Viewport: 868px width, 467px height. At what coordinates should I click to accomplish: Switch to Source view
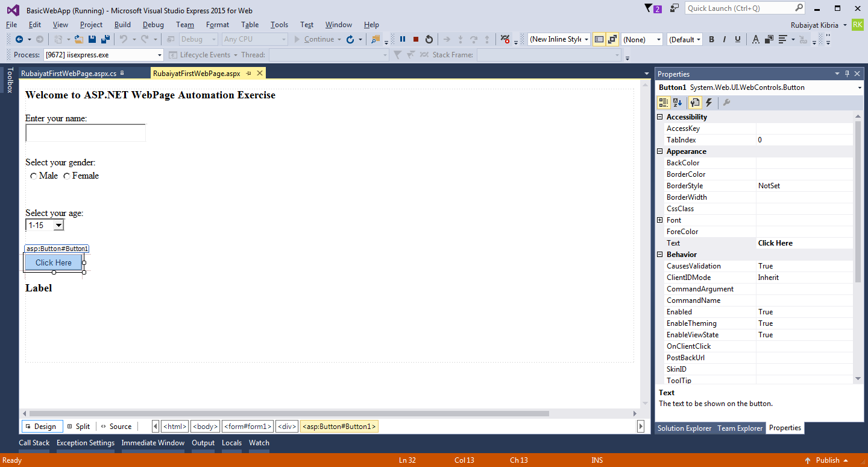point(116,427)
